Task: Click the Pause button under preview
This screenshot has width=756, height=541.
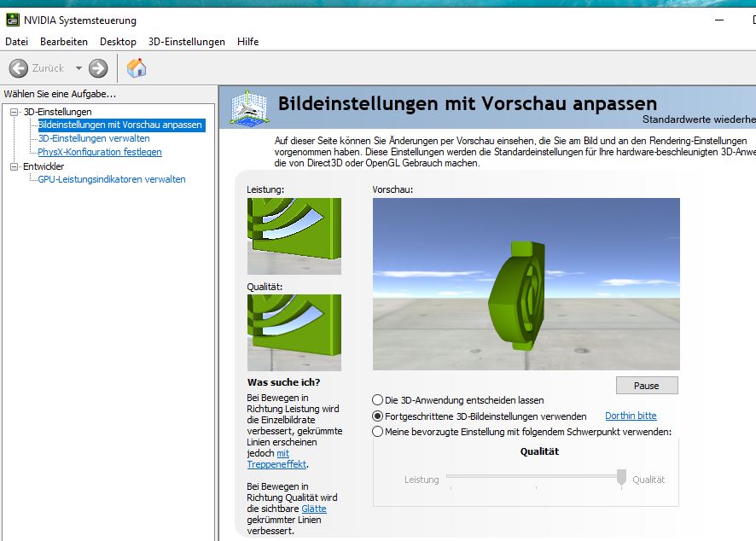Action: (x=647, y=385)
